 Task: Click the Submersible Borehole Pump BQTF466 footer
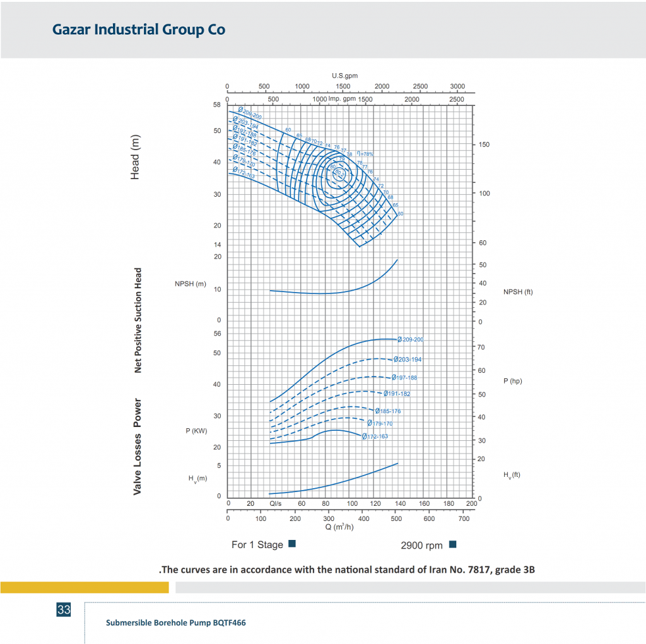pyautogui.click(x=176, y=623)
